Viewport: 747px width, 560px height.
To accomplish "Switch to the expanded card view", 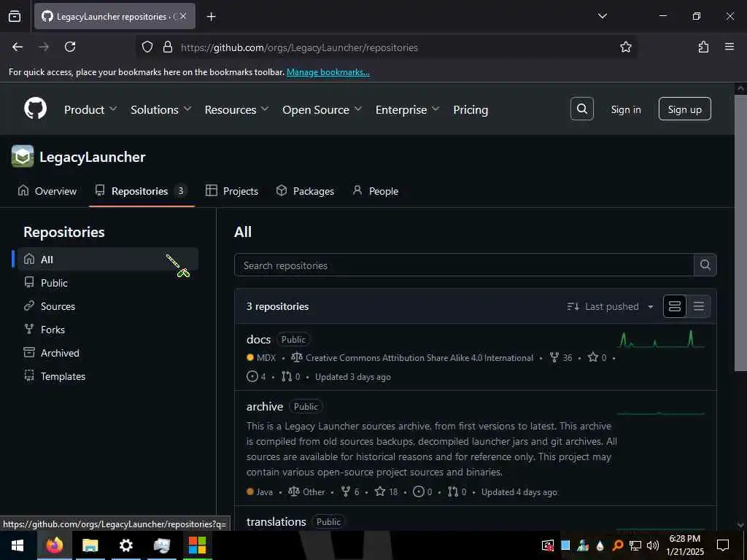I will point(675,306).
